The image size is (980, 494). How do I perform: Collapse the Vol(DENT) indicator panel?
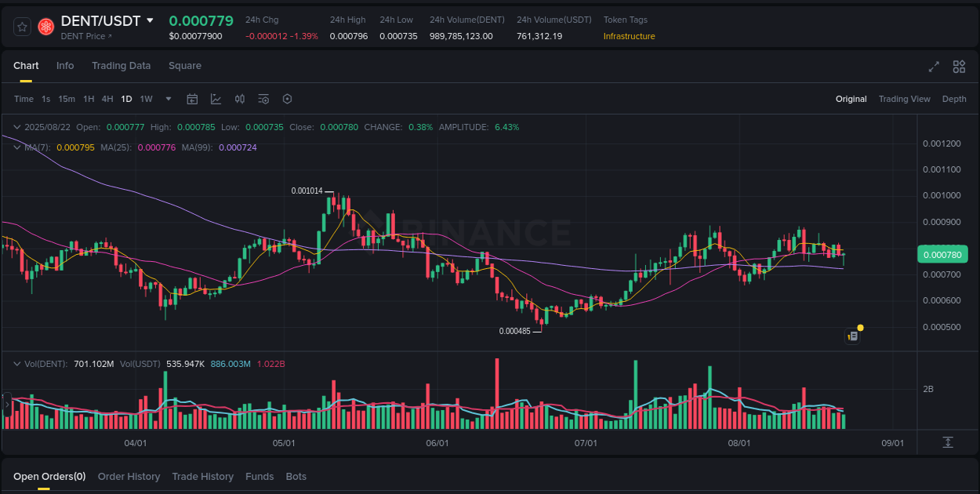16,363
